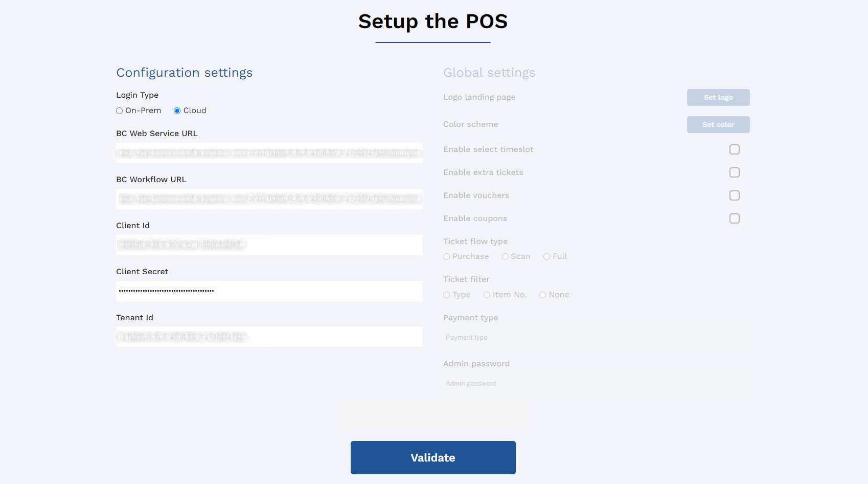Check Enable select timeslot
This screenshot has height=484, width=868.
pyautogui.click(x=735, y=149)
